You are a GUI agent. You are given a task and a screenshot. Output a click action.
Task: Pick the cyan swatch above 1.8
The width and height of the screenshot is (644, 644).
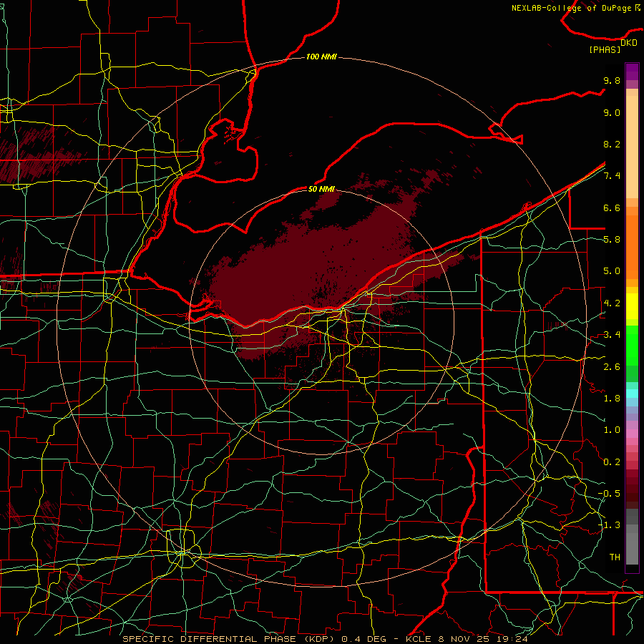[x=632, y=394]
